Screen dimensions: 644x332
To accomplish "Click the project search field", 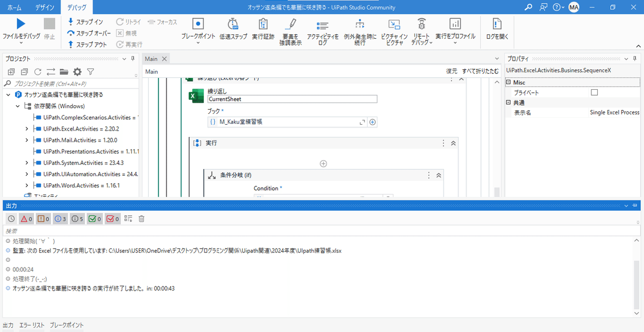I will coord(70,84).
